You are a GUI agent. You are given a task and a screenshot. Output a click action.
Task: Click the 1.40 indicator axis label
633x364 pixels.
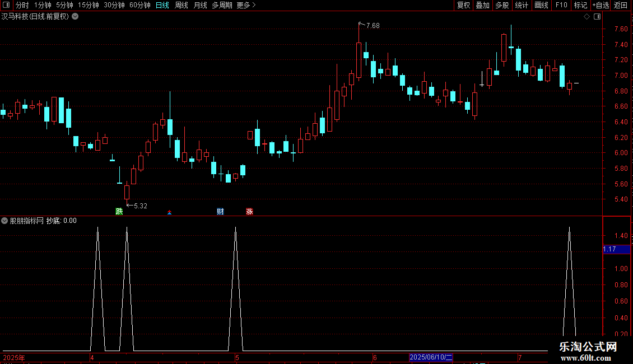621,236
